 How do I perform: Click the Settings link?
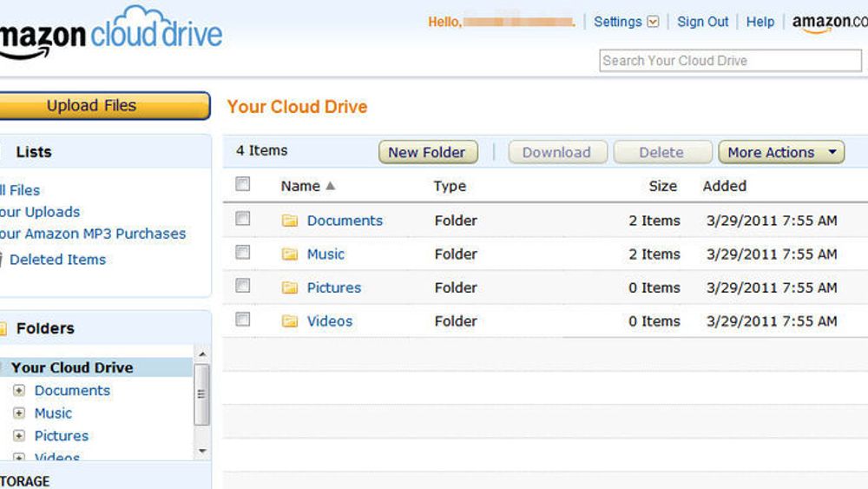[x=618, y=22]
